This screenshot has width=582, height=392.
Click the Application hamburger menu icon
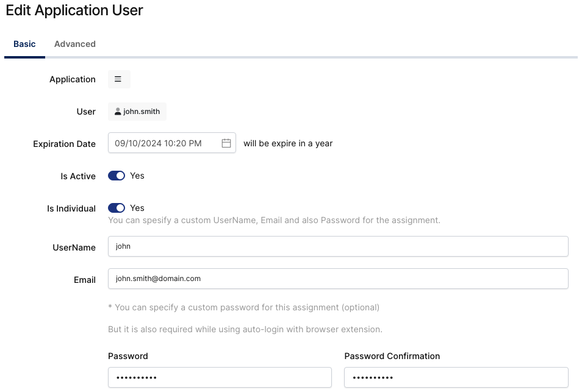[x=118, y=79]
